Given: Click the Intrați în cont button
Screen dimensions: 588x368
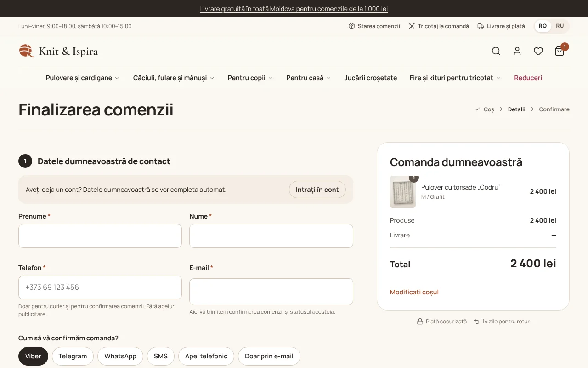Looking at the screenshot, I should coord(317,190).
